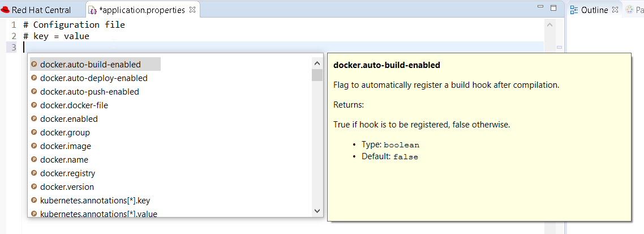This screenshot has height=234, width=644.
Task: Click the application.properties file icon
Action: [x=93, y=10]
